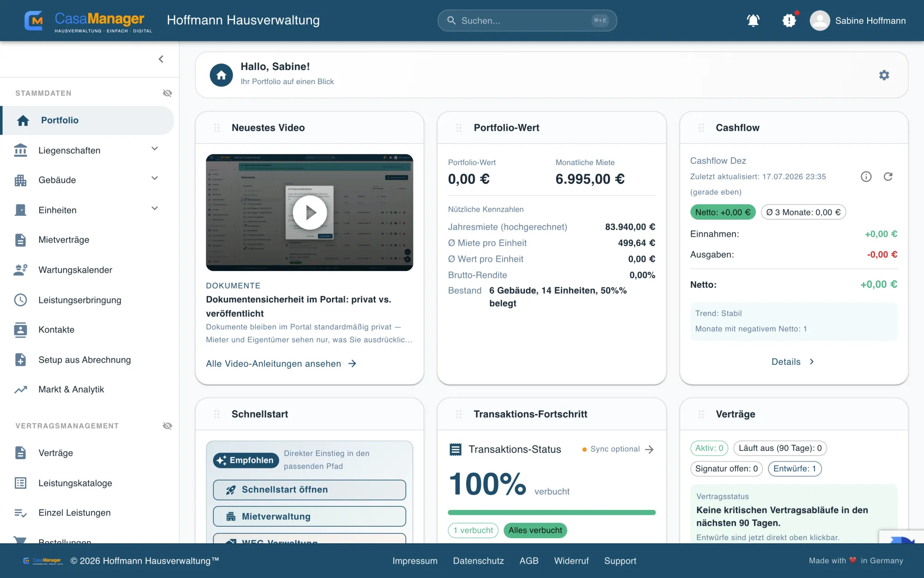The height and width of the screenshot is (578, 924).
Task: Click drag handle of Schnellstart card
Action: [x=217, y=414]
